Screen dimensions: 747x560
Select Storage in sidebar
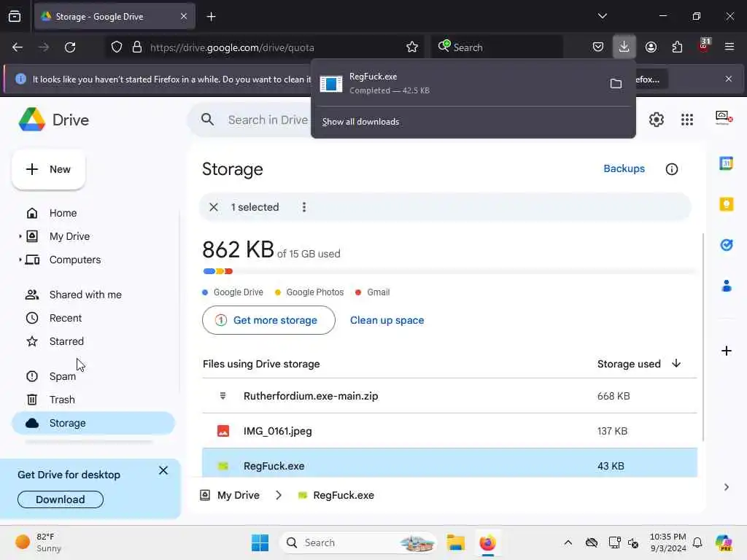[x=93, y=423]
